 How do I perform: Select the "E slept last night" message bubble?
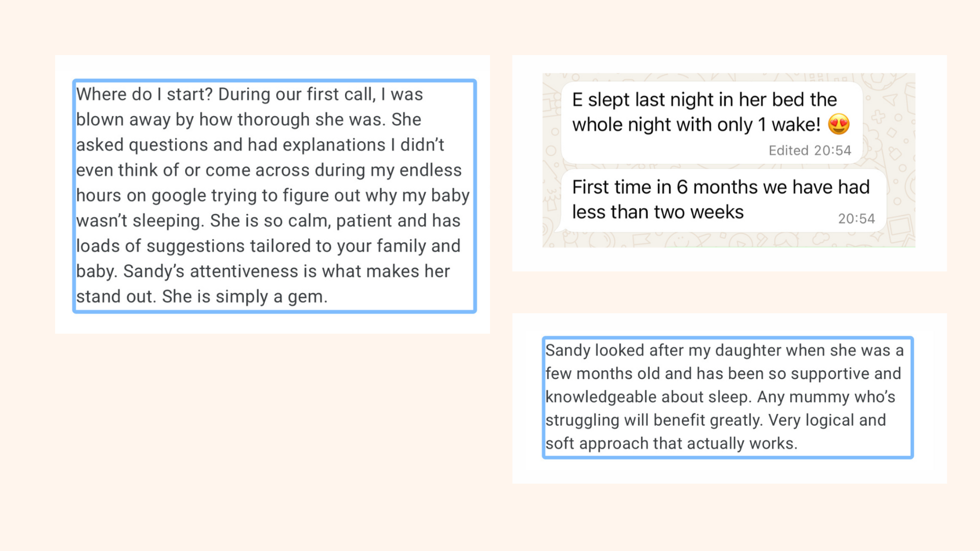[712, 122]
